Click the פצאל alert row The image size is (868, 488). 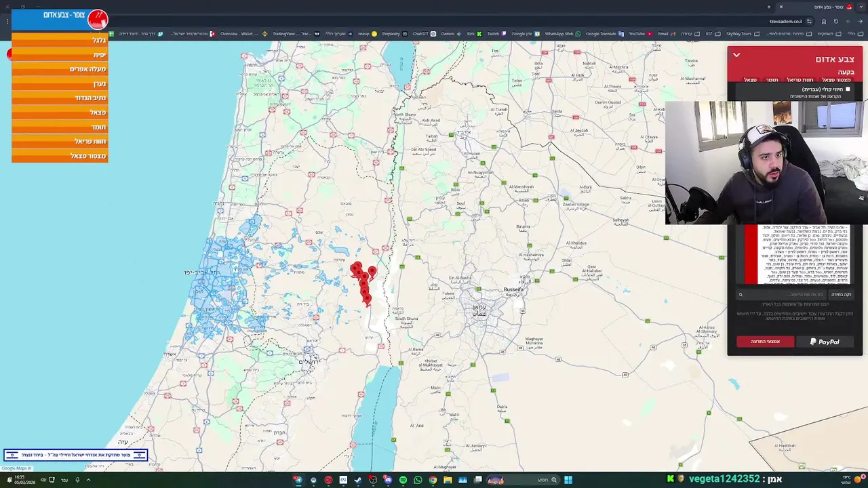click(x=60, y=113)
